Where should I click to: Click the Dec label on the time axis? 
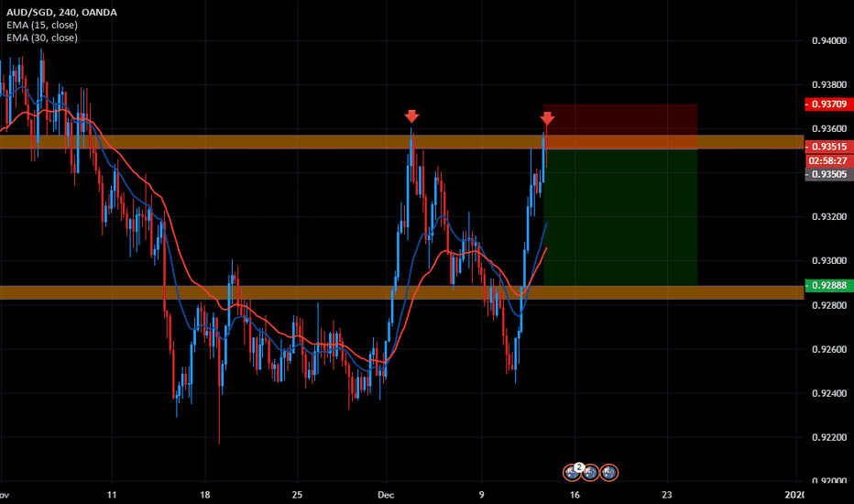(386, 495)
